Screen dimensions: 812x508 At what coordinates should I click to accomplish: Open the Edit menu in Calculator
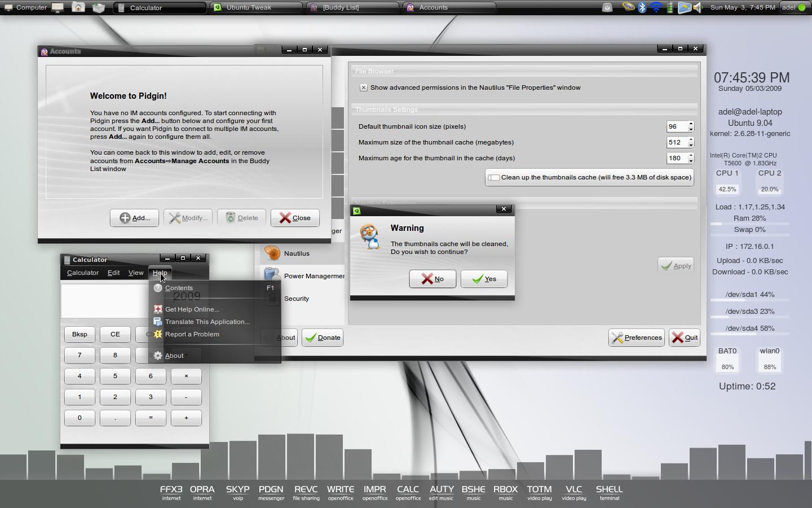113,273
